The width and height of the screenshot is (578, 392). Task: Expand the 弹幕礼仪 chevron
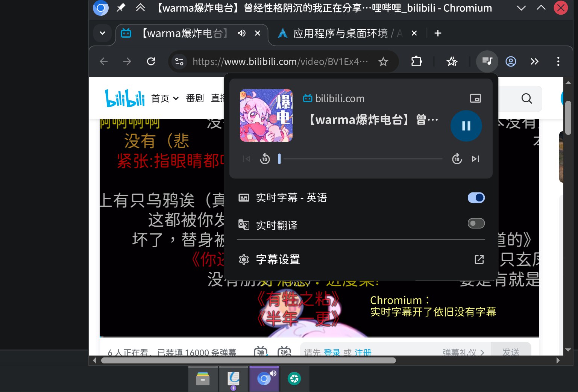point(482,353)
